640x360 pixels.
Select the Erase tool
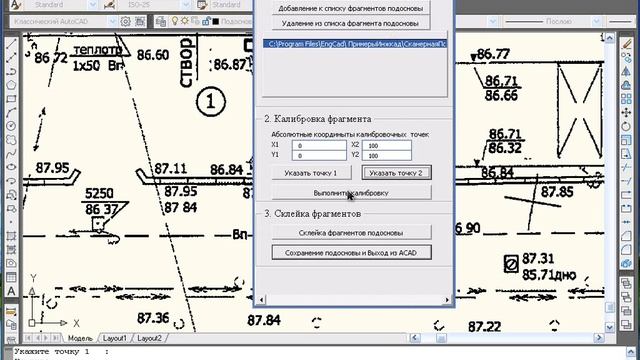(x=626, y=44)
